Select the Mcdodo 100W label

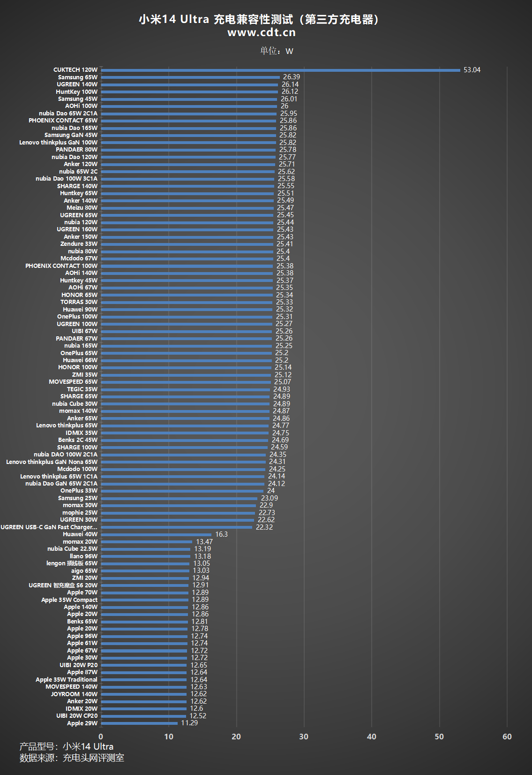click(x=77, y=469)
